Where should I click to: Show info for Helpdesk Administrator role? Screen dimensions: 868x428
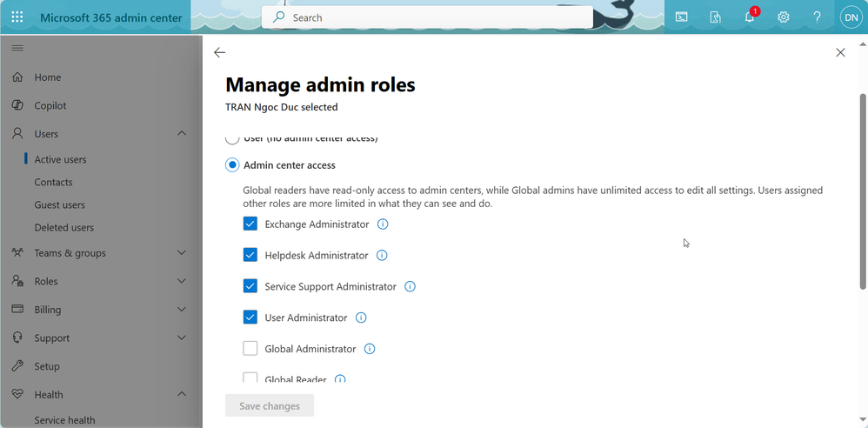[382, 255]
